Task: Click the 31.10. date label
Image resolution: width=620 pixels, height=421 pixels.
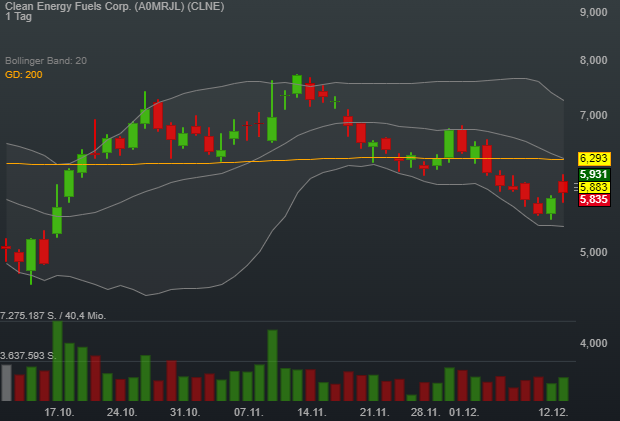Action: (185, 412)
